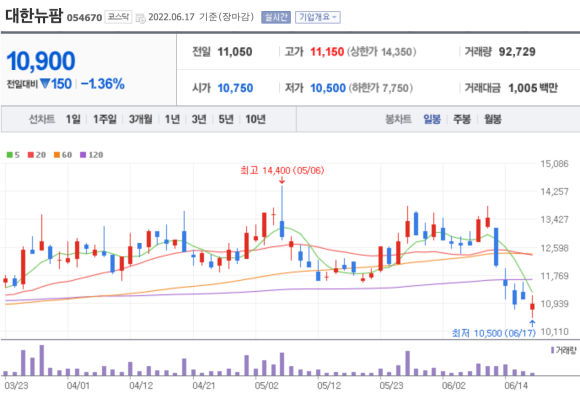The width and height of the screenshot is (580, 399).
Task: Open the 10년 line chart
Action: [256, 119]
